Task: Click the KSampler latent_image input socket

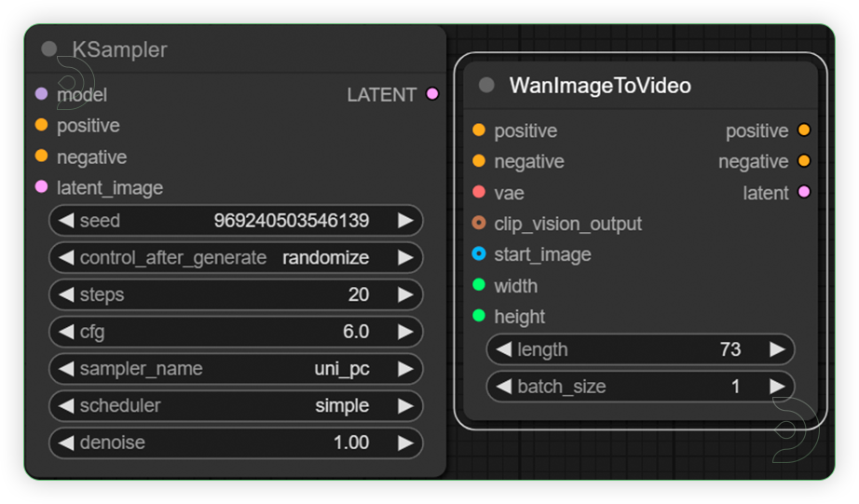Action: (42, 187)
